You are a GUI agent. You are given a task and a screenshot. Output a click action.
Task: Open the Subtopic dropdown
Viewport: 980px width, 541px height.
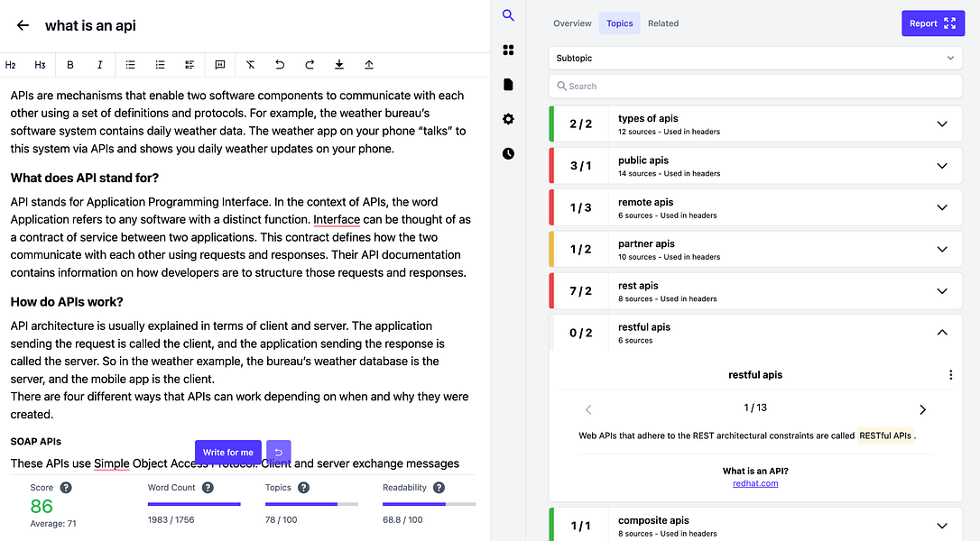pyautogui.click(x=755, y=58)
